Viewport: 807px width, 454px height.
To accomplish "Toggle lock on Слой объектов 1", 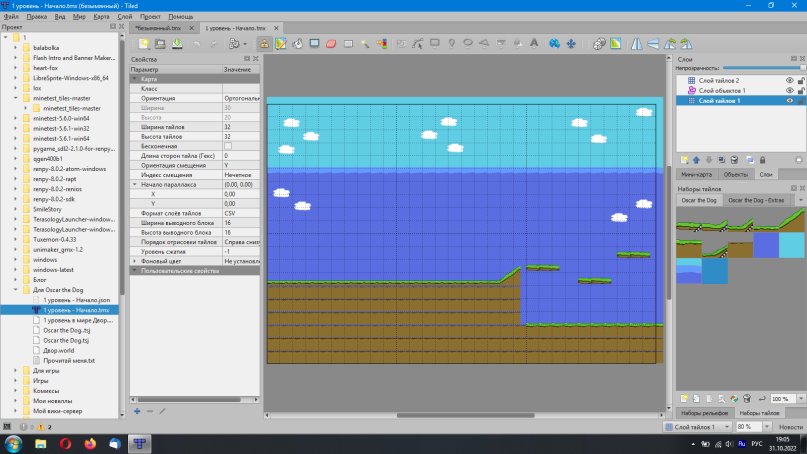I will pyautogui.click(x=801, y=91).
